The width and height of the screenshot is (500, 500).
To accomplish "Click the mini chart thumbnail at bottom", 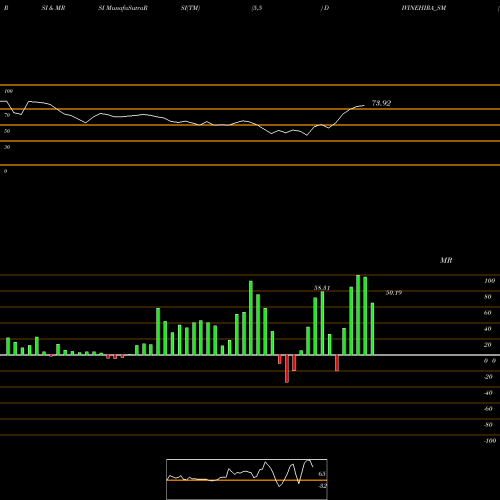I will tap(247, 479).
